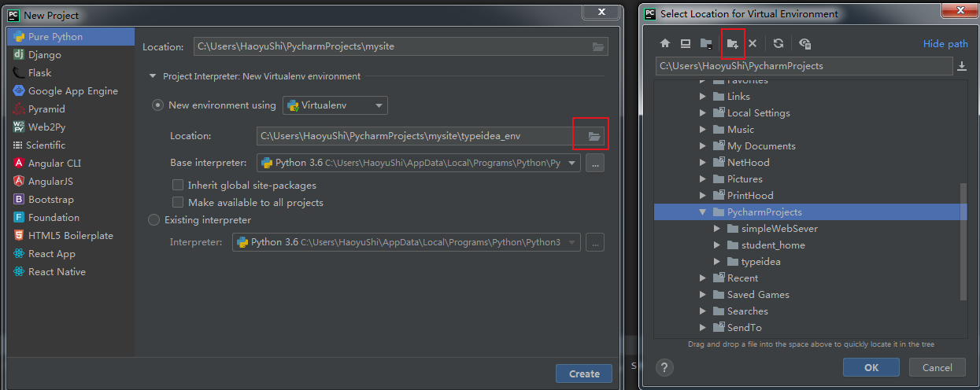
Task: Click OK in location dialog
Action: click(x=871, y=367)
